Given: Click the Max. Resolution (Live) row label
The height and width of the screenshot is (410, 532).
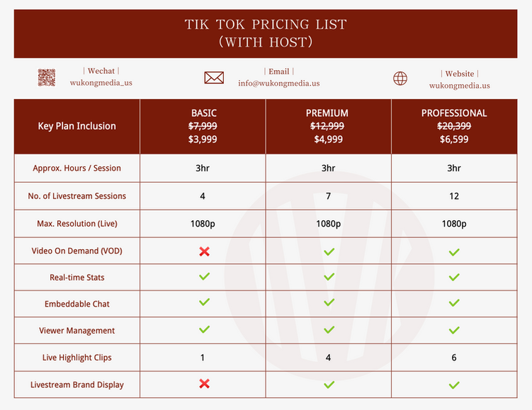Looking at the screenshot, I should [x=77, y=224].
